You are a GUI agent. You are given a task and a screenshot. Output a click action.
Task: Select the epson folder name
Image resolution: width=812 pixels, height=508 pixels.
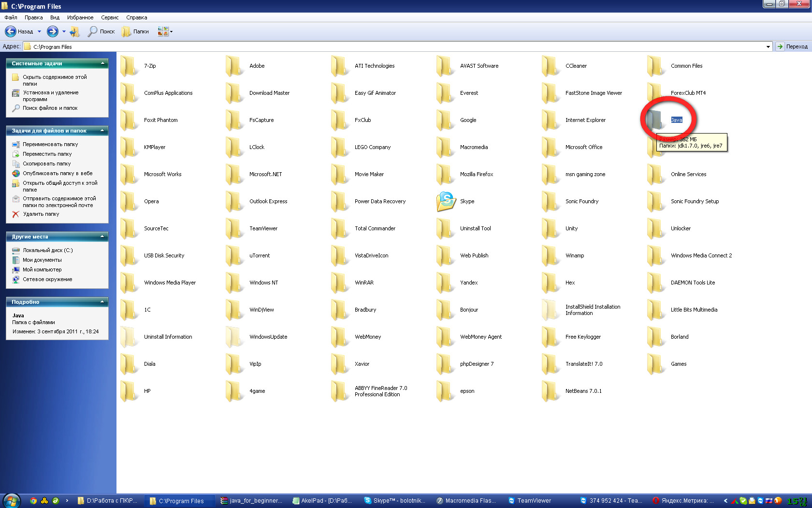click(x=467, y=391)
